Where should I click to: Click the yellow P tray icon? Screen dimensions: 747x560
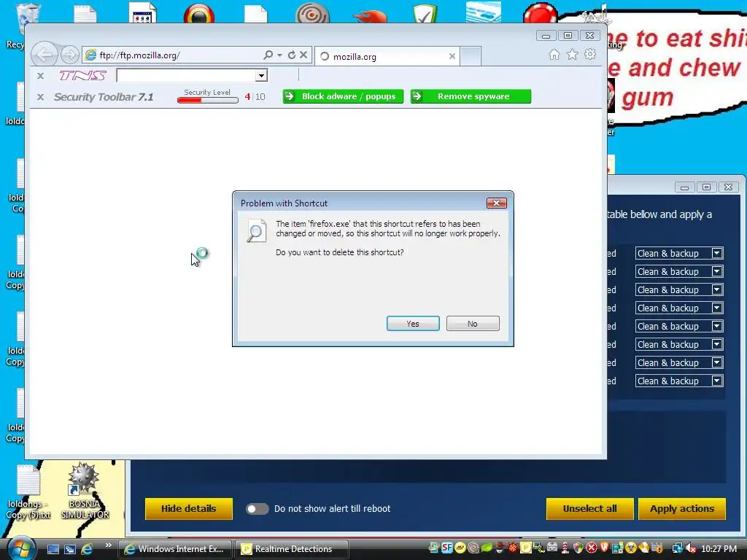526,548
